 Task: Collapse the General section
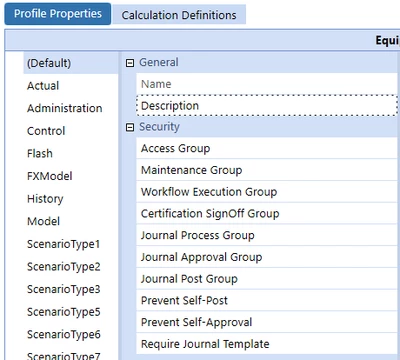[x=130, y=63]
